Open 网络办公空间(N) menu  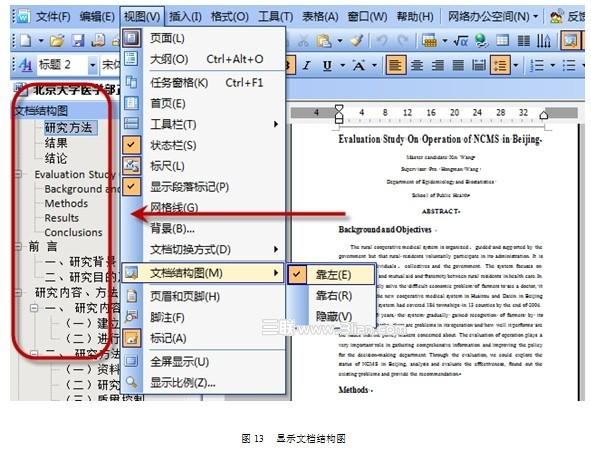(492, 16)
